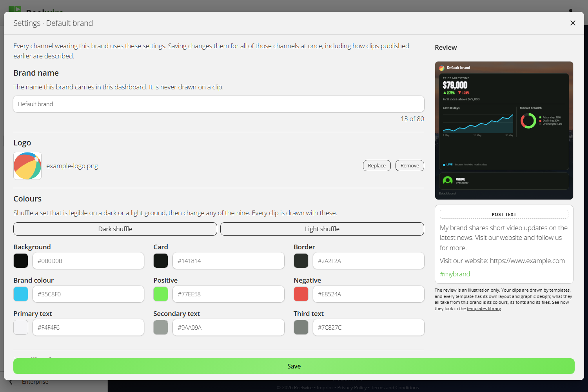
Task: Click the Brand name input field
Action: 219,104
